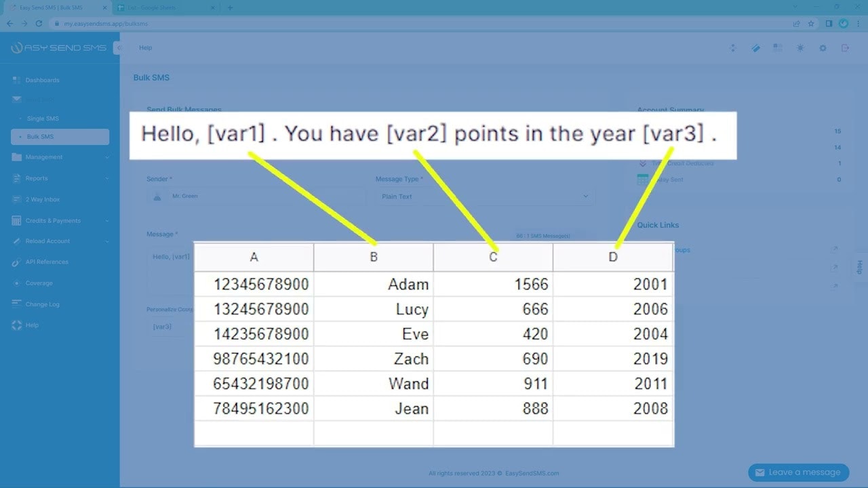Open the browser side panel icon

[x=829, y=23]
